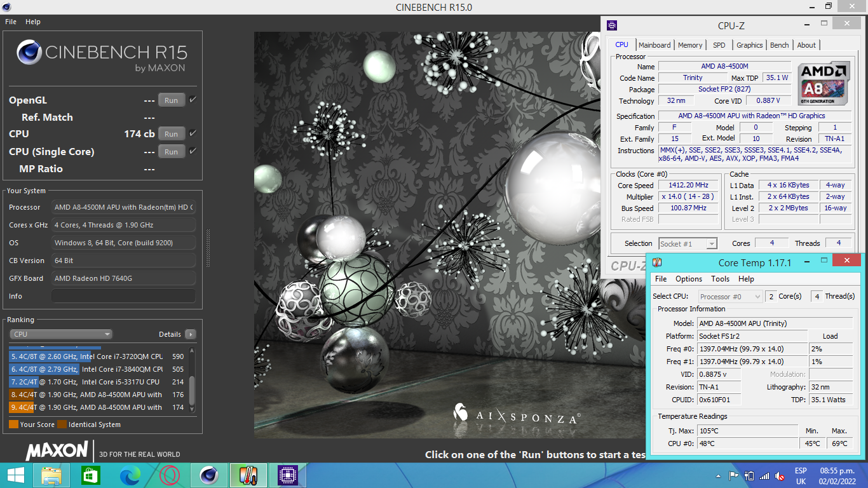Toggle the OpenGL test checkbox
This screenshot has height=488, width=868.
(193, 100)
